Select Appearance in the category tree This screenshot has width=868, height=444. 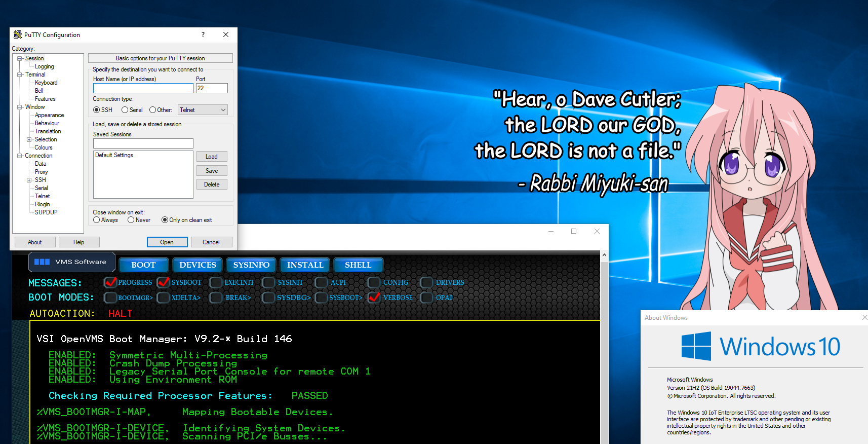point(49,115)
